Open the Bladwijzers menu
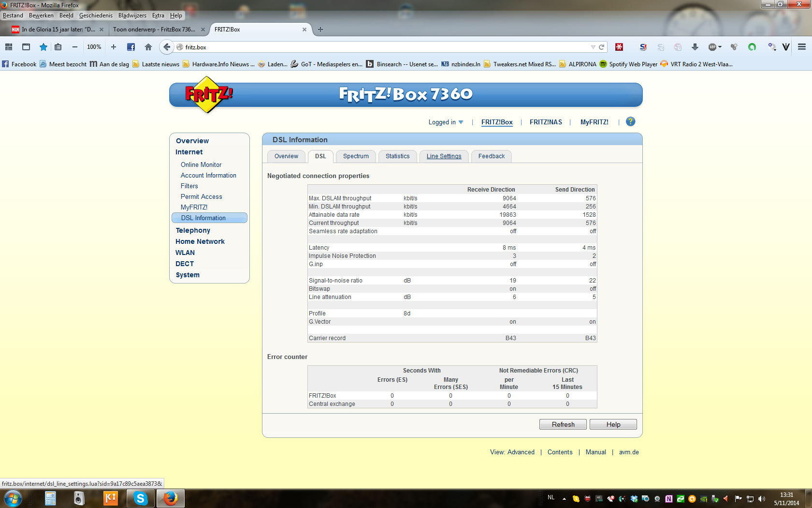Image resolution: width=812 pixels, height=508 pixels. pos(132,15)
